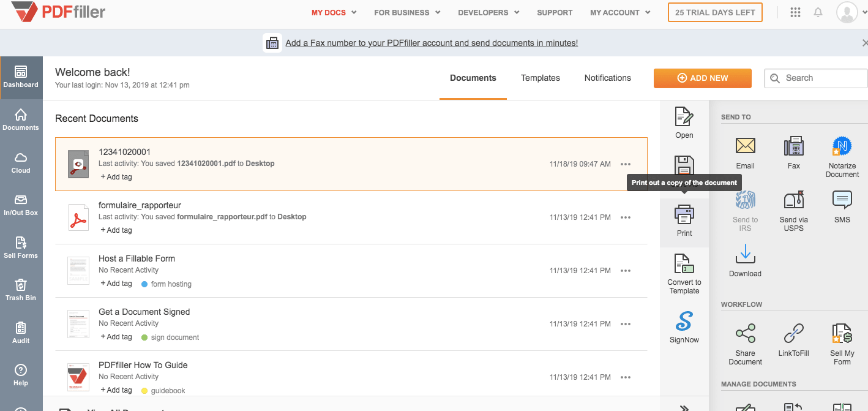Open the Email send option
This screenshot has width=868, height=411.
point(745,146)
